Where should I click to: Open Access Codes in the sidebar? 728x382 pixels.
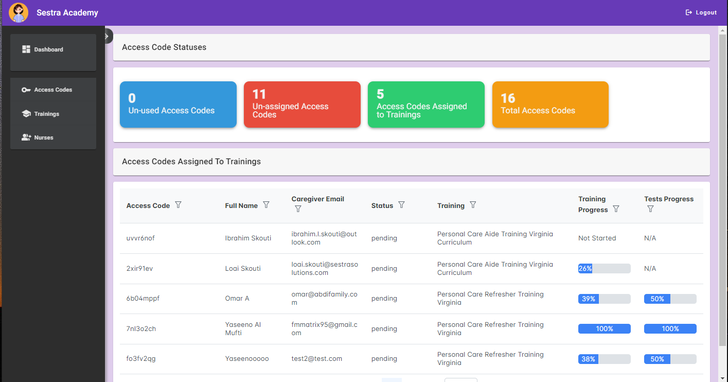[53, 90]
